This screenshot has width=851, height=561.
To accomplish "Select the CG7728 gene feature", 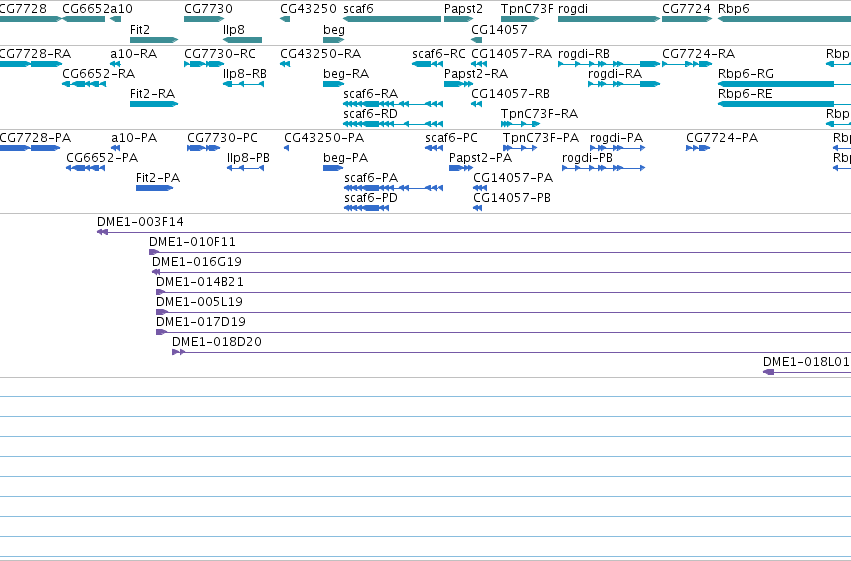I will 30,19.
